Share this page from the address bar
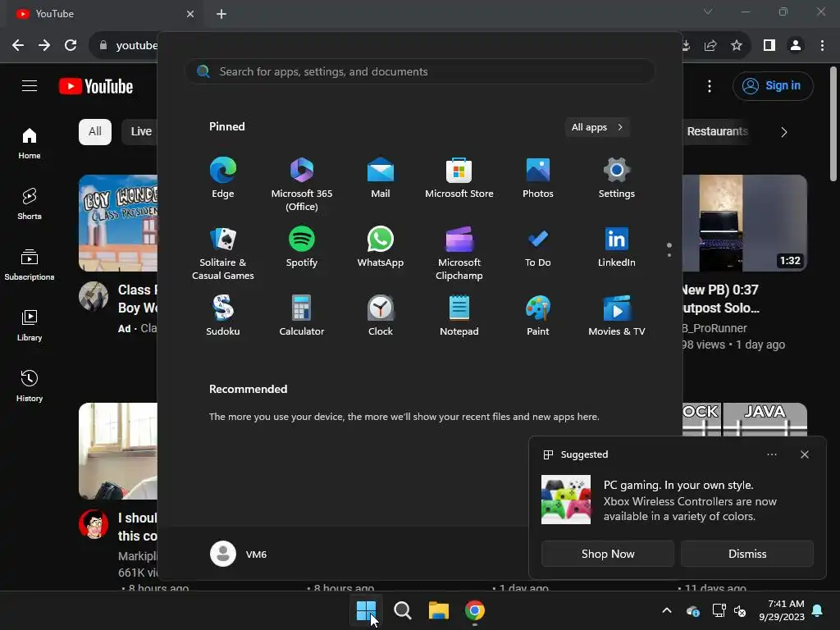This screenshot has height=630, width=840. click(x=710, y=46)
